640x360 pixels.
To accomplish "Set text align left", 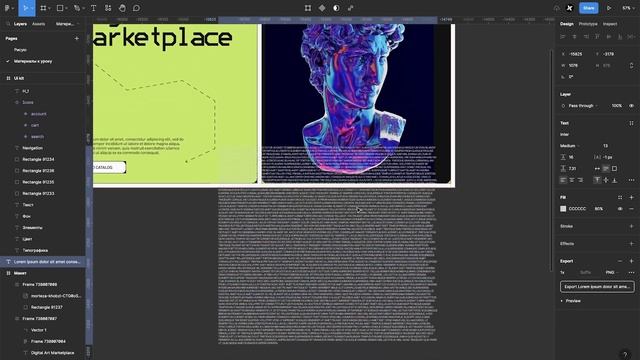I will (563, 180).
